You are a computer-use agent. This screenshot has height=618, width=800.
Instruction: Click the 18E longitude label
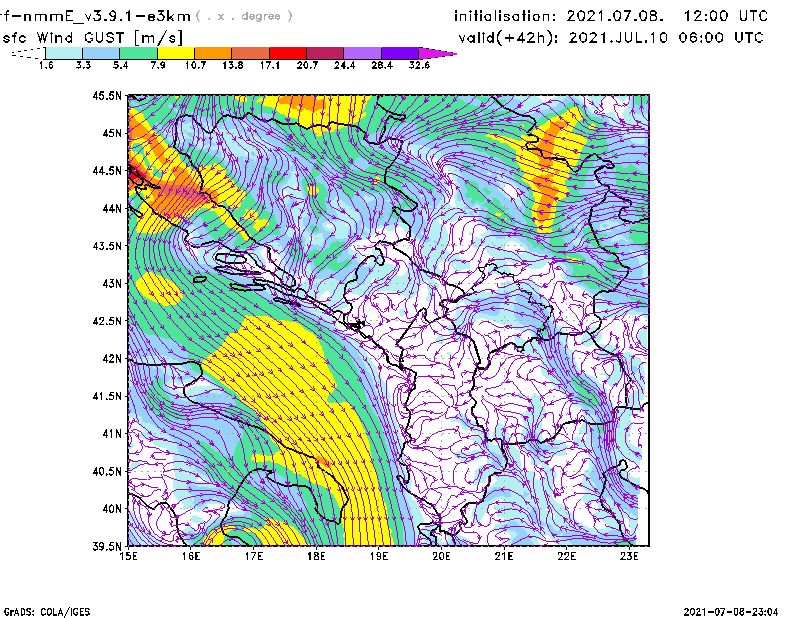316,556
